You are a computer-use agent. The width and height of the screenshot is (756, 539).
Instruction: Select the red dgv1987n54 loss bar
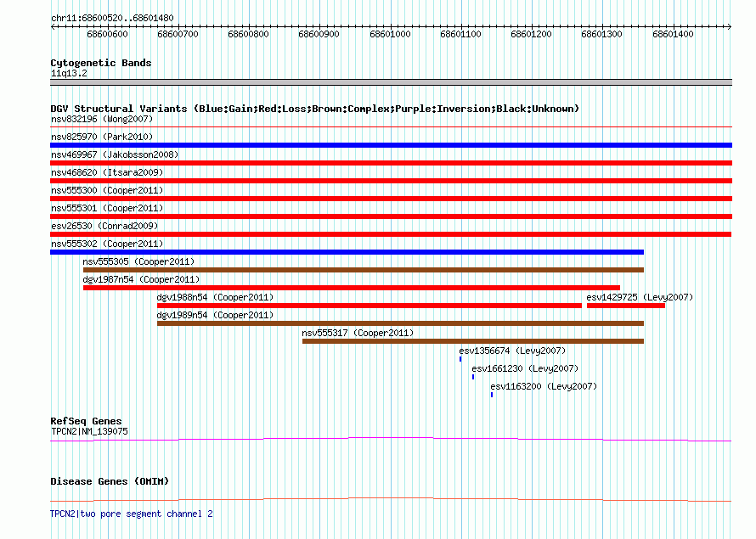pyautogui.click(x=352, y=288)
